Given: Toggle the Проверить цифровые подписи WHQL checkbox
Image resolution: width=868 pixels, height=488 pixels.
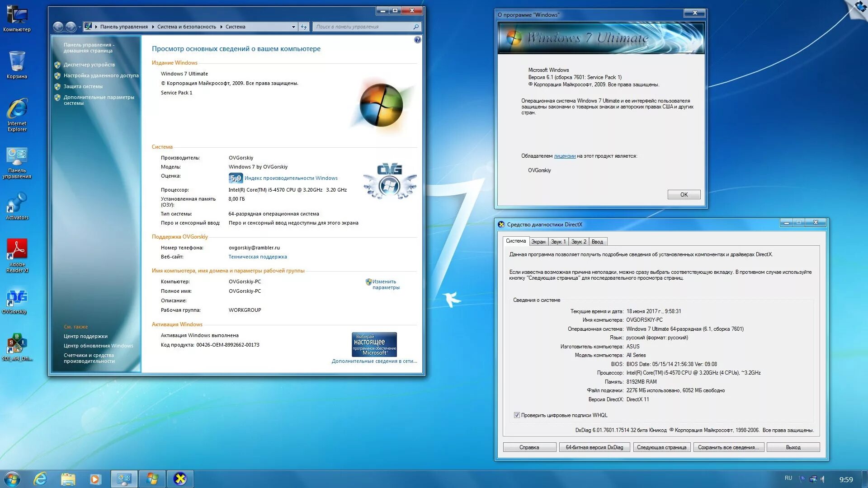Looking at the screenshot, I should [517, 415].
